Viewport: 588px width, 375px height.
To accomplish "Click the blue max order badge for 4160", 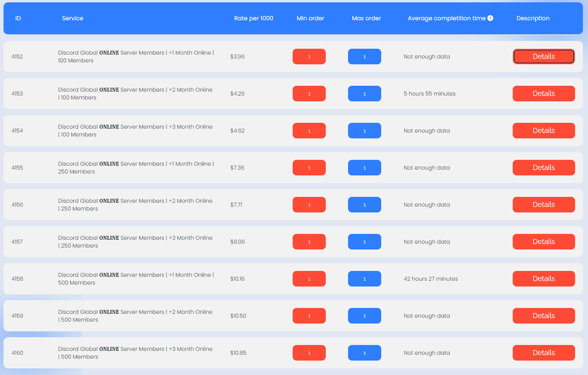I will [x=364, y=353].
